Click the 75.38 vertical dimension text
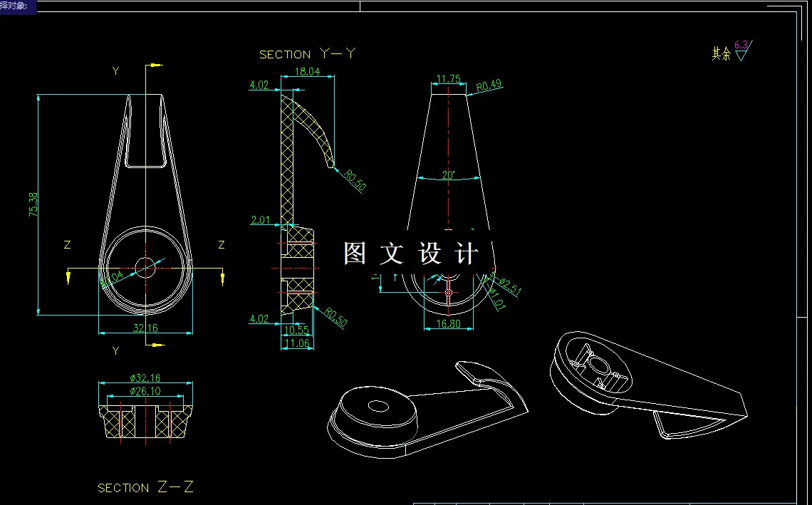Image resolution: width=812 pixels, height=505 pixels. coord(33,204)
